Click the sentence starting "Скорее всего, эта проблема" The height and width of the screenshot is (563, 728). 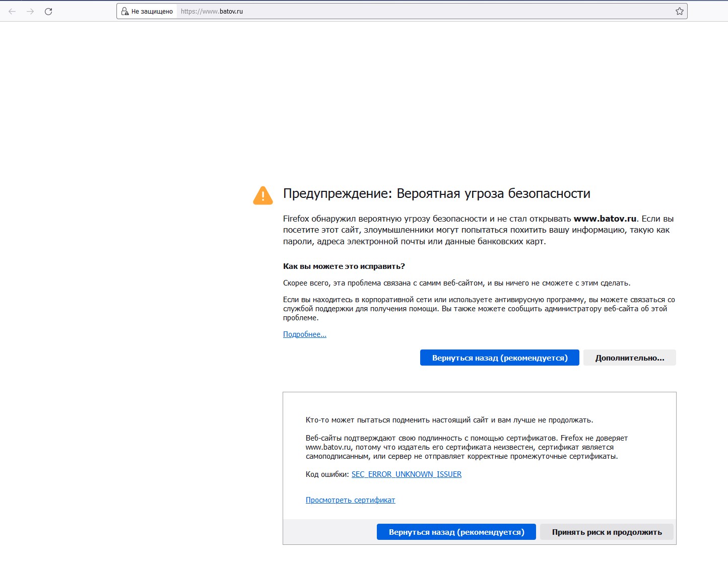point(457,283)
